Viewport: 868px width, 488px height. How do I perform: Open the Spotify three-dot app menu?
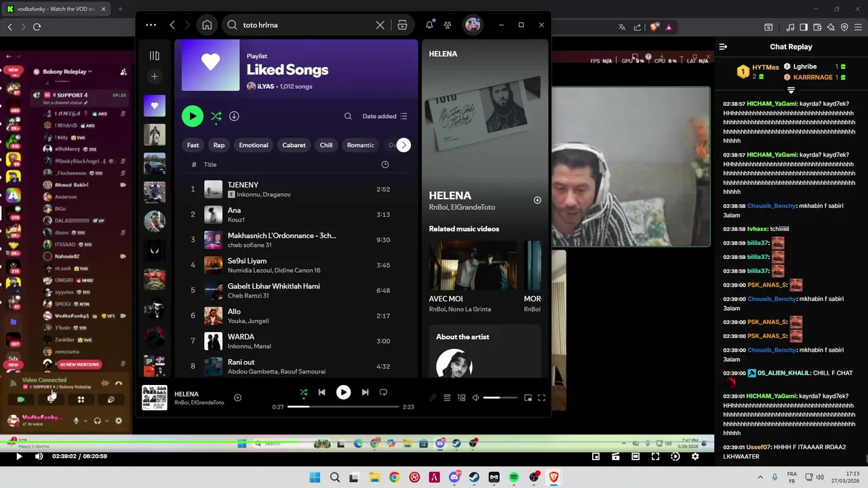pos(151,25)
